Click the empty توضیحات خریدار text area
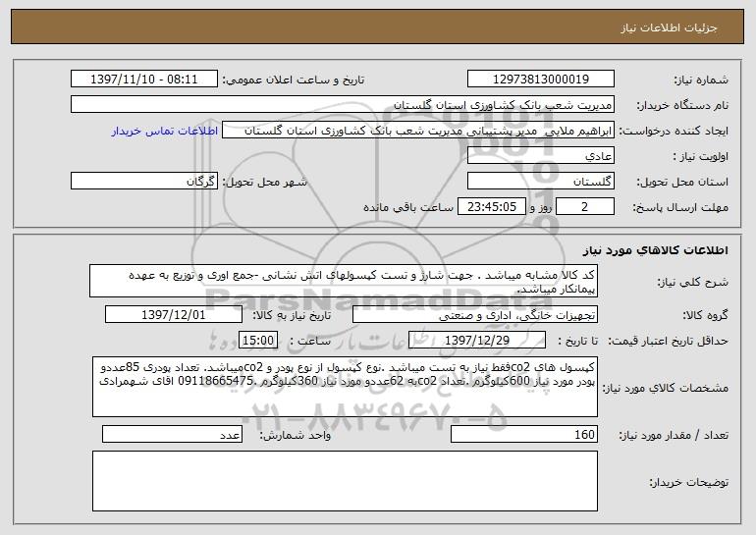This screenshot has height=535, width=756. click(x=345, y=481)
